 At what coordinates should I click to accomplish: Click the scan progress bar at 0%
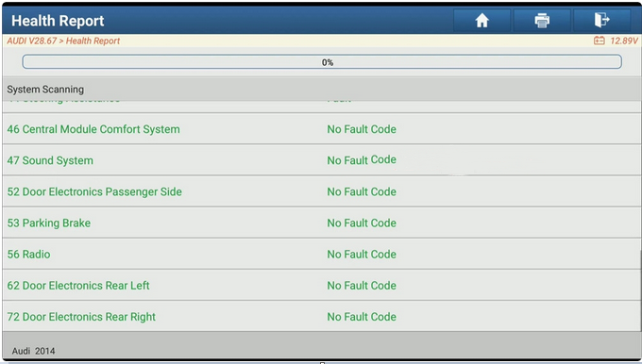point(322,62)
